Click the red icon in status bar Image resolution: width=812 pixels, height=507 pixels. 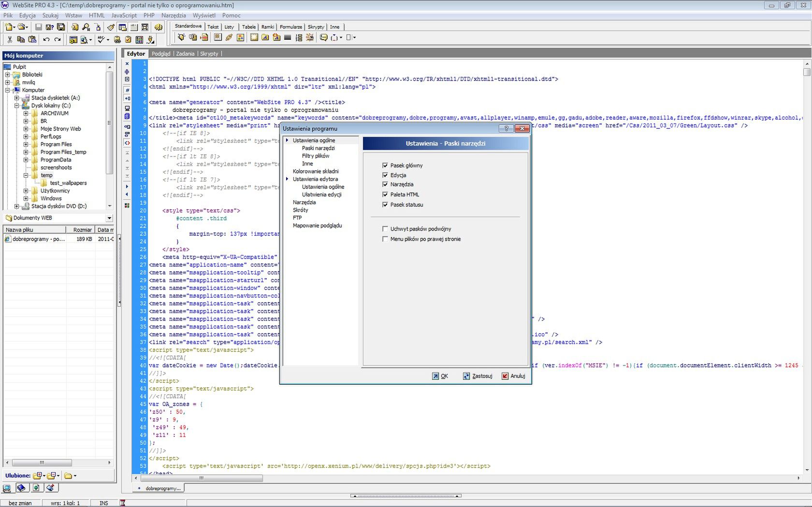pyautogui.click(x=123, y=503)
